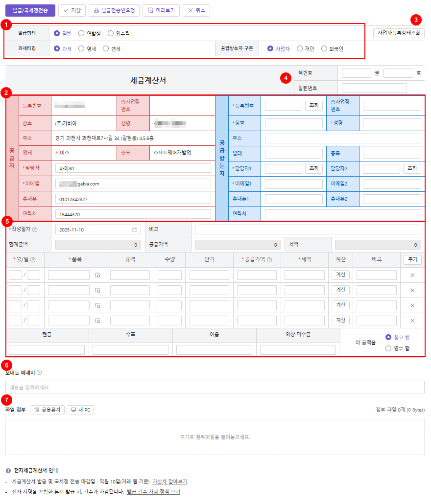Viewport: 431px width, 504px height.
Task: Delete the first item row with the X icon
Action: coord(412,275)
